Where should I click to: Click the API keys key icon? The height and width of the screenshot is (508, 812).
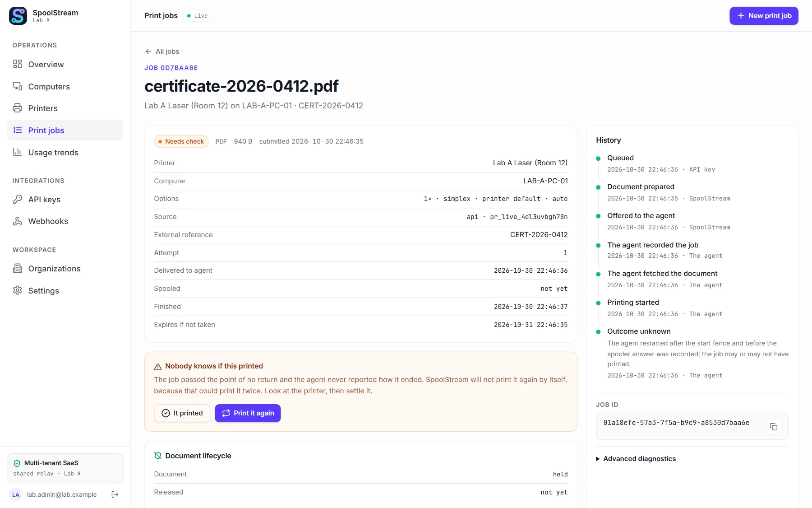click(x=18, y=199)
